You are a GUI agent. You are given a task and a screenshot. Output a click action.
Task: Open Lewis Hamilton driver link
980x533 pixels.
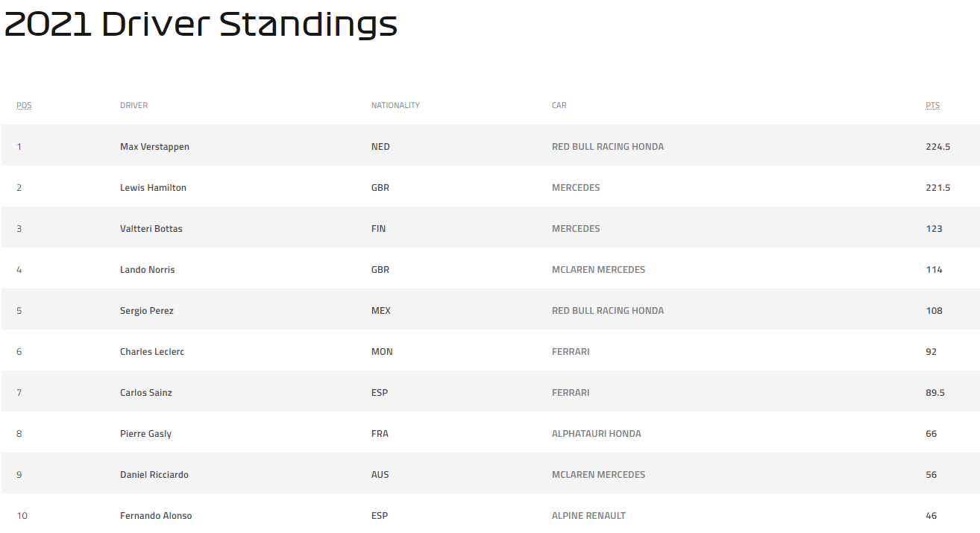153,188
